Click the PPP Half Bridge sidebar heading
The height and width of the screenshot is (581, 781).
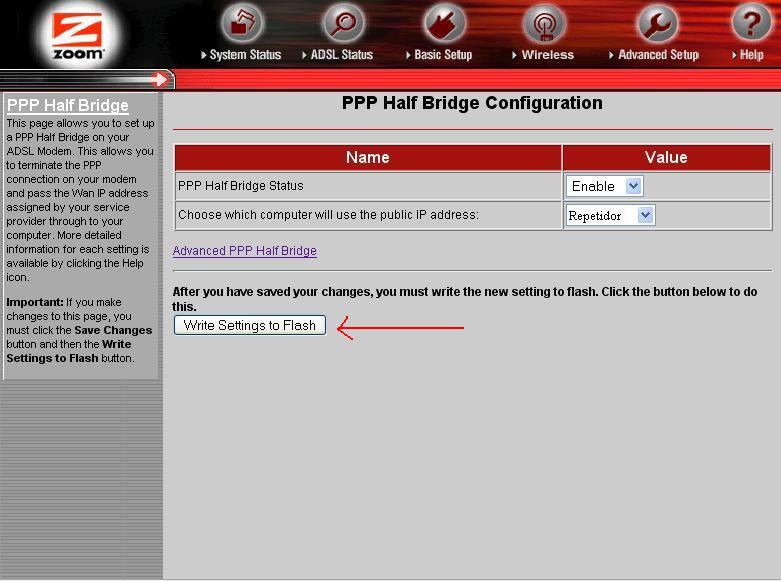[68, 105]
